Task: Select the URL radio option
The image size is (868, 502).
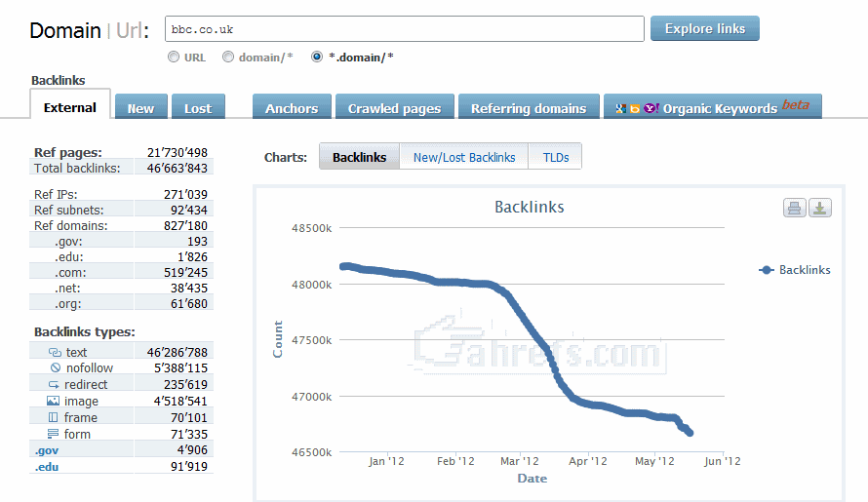Action: click(174, 57)
